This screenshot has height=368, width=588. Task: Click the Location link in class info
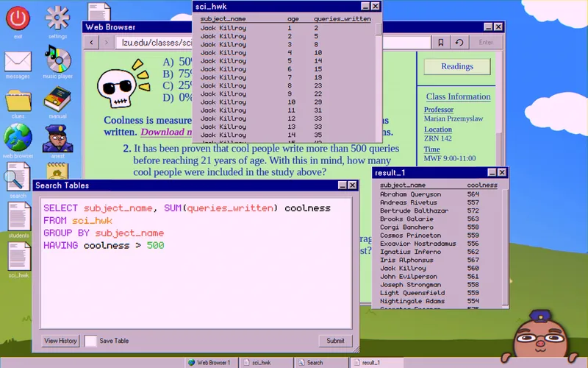tap(437, 130)
